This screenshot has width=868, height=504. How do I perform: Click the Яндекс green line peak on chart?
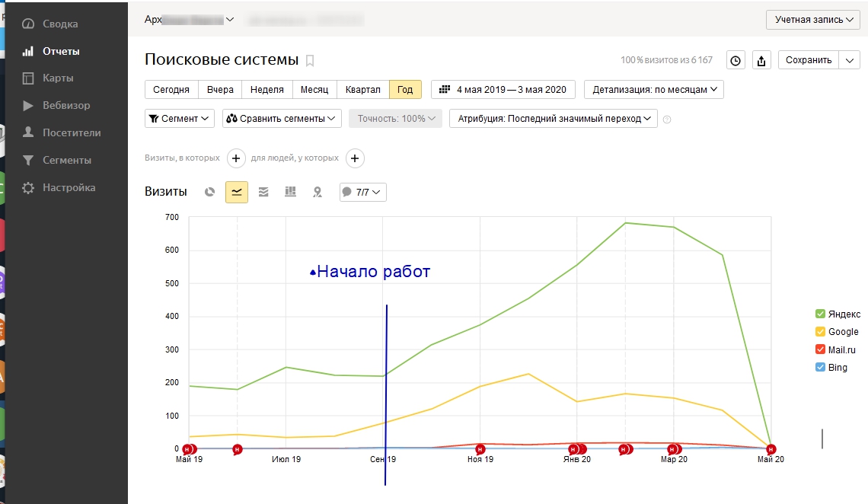tap(626, 223)
